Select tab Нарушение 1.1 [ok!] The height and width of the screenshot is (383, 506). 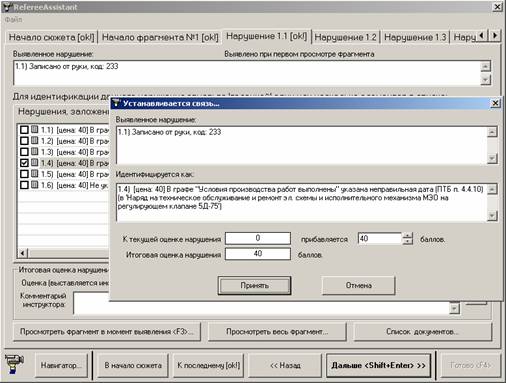pos(266,36)
